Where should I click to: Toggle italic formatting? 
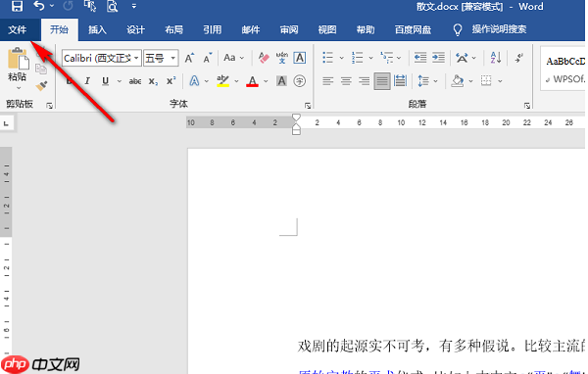coord(87,81)
